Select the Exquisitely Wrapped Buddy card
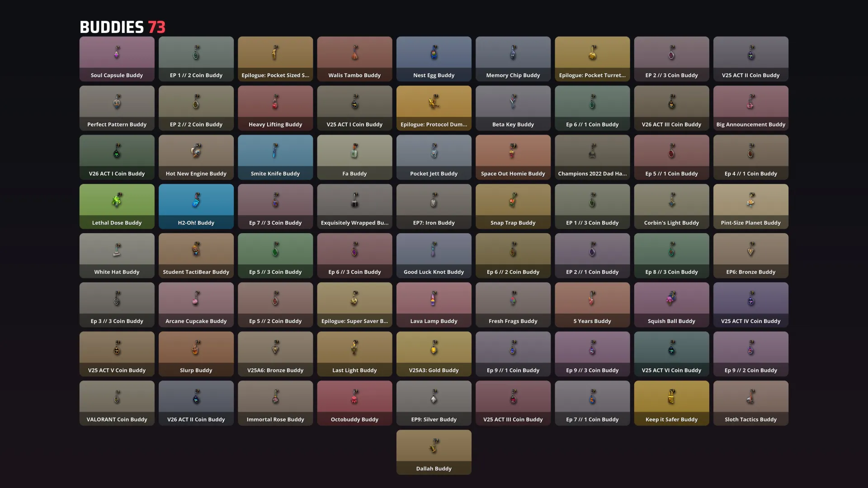The width and height of the screenshot is (868, 488). (x=354, y=206)
